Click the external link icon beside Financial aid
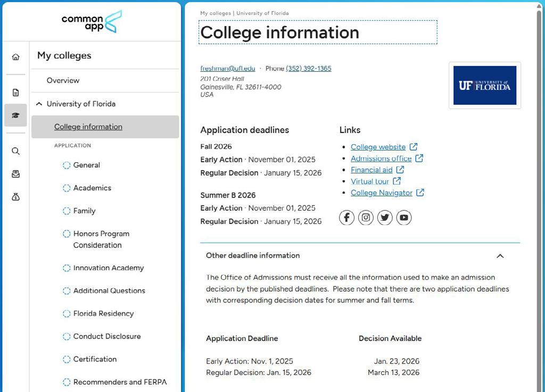The height and width of the screenshot is (392, 545). click(400, 170)
